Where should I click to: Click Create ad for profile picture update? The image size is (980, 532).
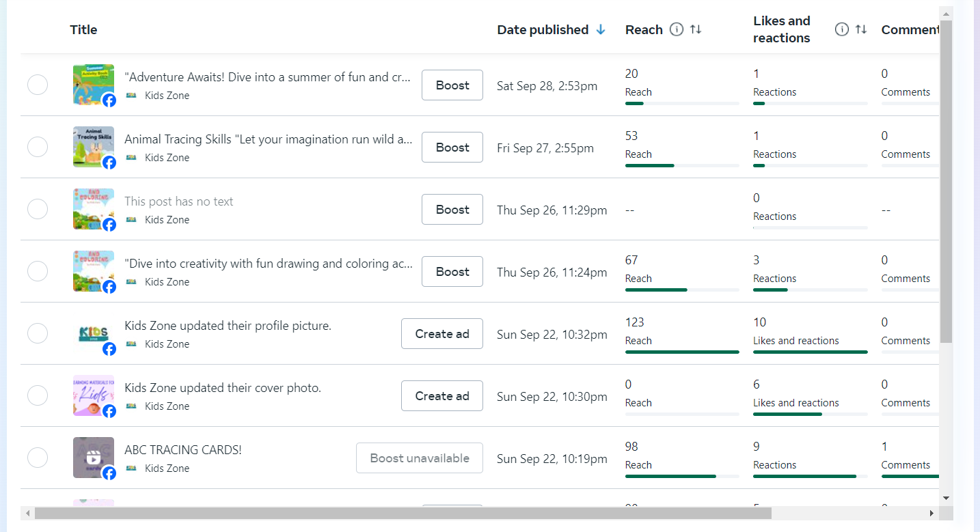click(x=441, y=334)
